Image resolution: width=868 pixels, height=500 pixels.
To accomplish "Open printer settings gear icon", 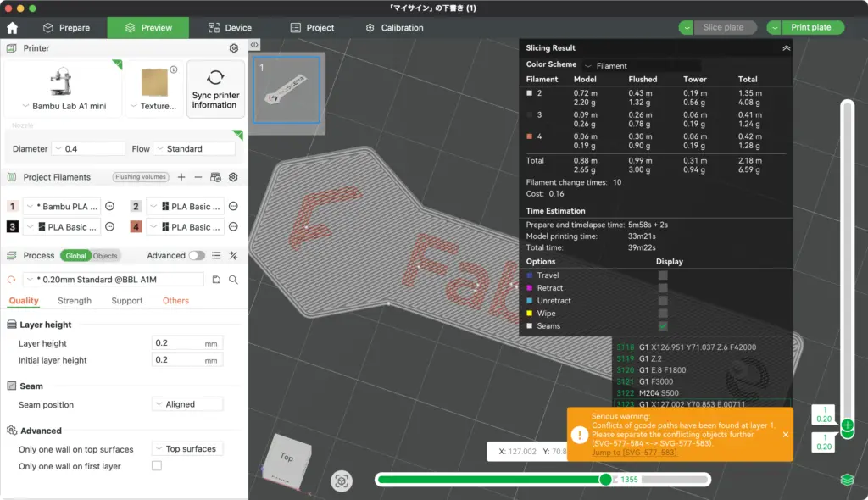I will pyautogui.click(x=234, y=48).
